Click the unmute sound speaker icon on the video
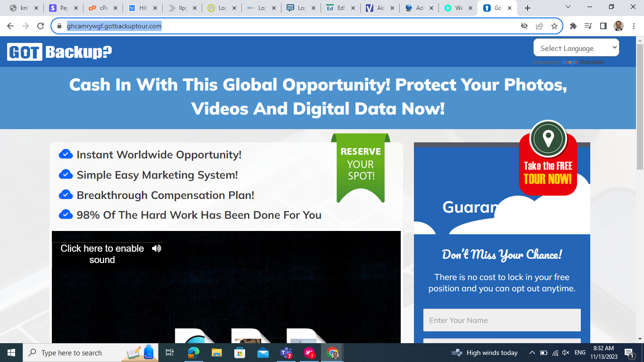Viewport: 644px width, 362px height. [x=157, y=248]
